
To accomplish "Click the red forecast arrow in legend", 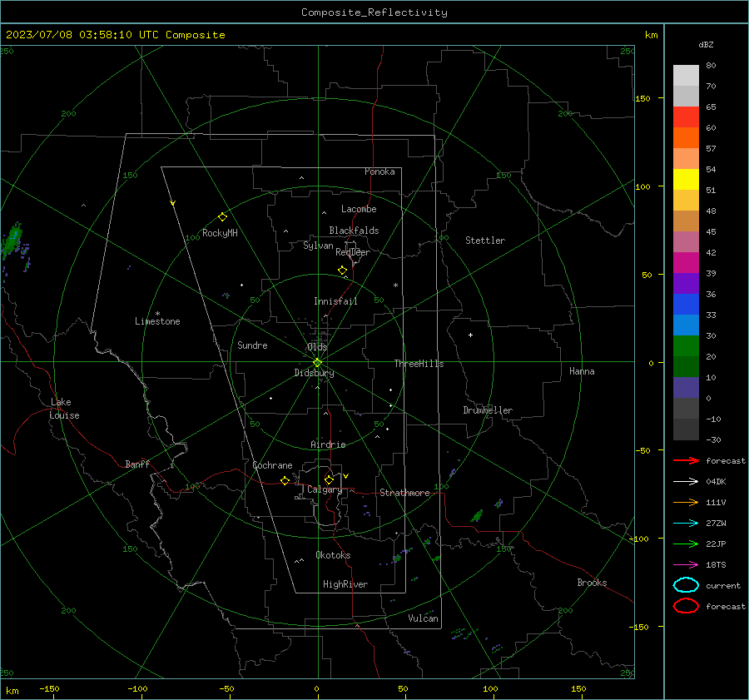I will (x=686, y=460).
